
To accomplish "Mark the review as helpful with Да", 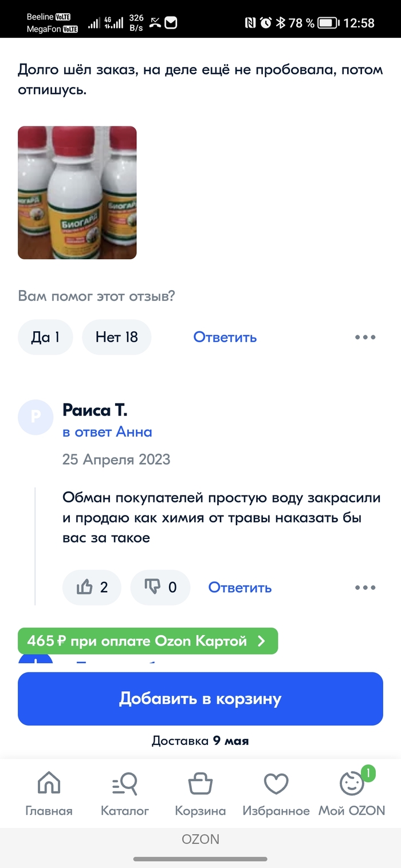I will pos(45,337).
